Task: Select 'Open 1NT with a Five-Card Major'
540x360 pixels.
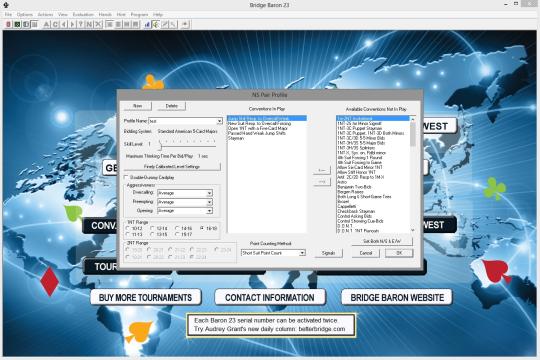Action: pos(258,128)
